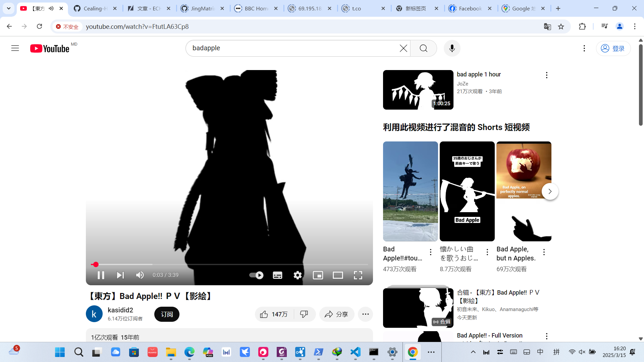The image size is (644, 362).
Task: Open options for bad apple 1 hour
Action: pyautogui.click(x=547, y=75)
